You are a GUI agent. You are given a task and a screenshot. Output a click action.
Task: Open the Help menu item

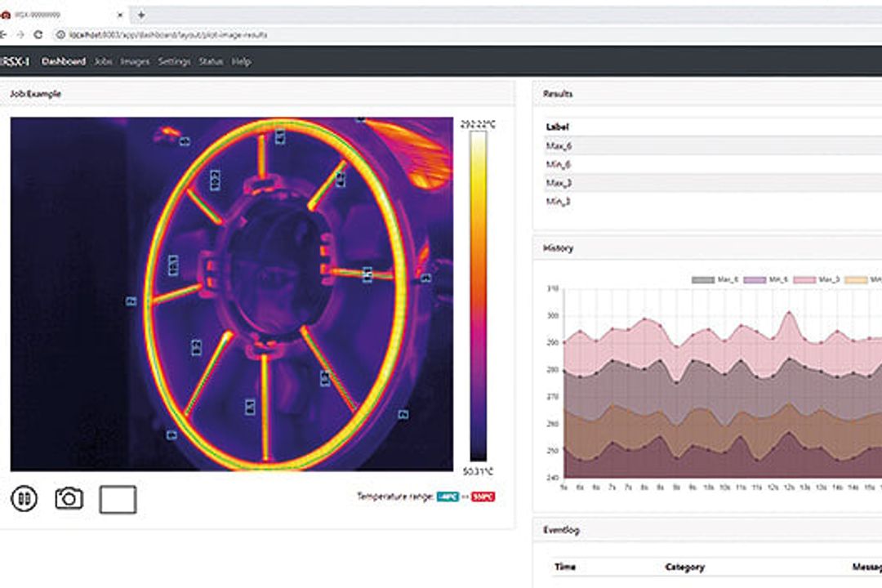pyautogui.click(x=241, y=61)
